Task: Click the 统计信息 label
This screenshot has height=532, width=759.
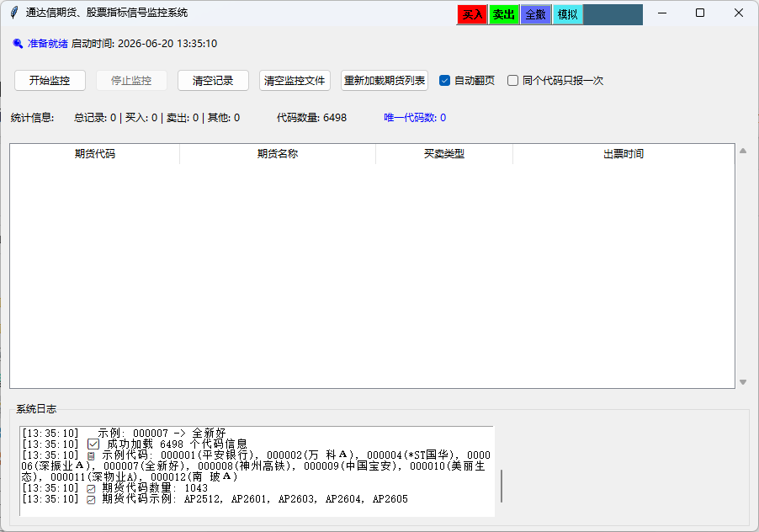Action: click(x=33, y=118)
